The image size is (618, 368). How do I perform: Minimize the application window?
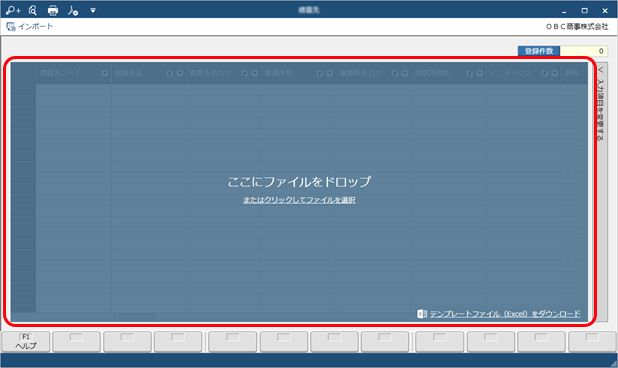(x=564, y=11)
